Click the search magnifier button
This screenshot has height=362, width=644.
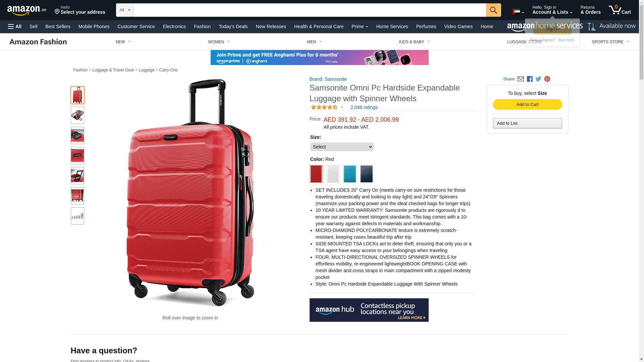[x=493, y=10]
